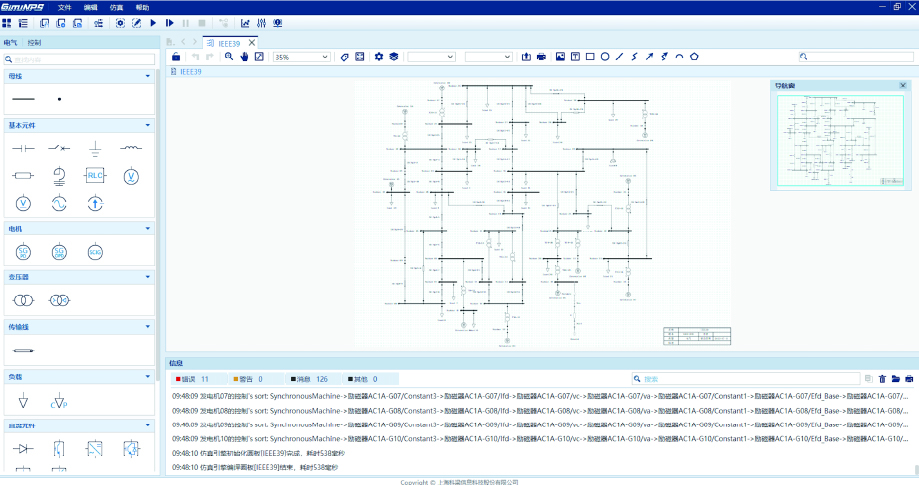Open the 35% zoom level dropdown

301,57
